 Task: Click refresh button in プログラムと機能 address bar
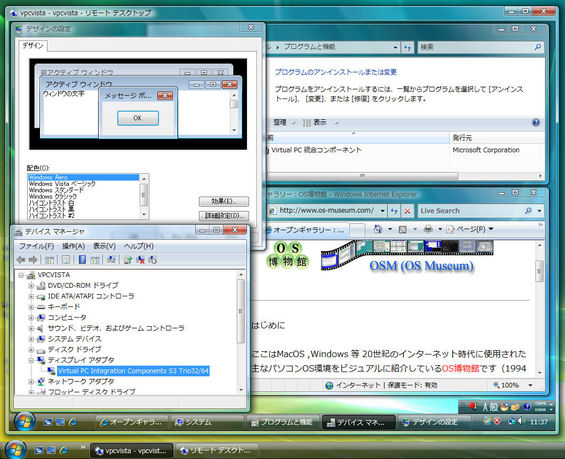[x=407, y=47]
